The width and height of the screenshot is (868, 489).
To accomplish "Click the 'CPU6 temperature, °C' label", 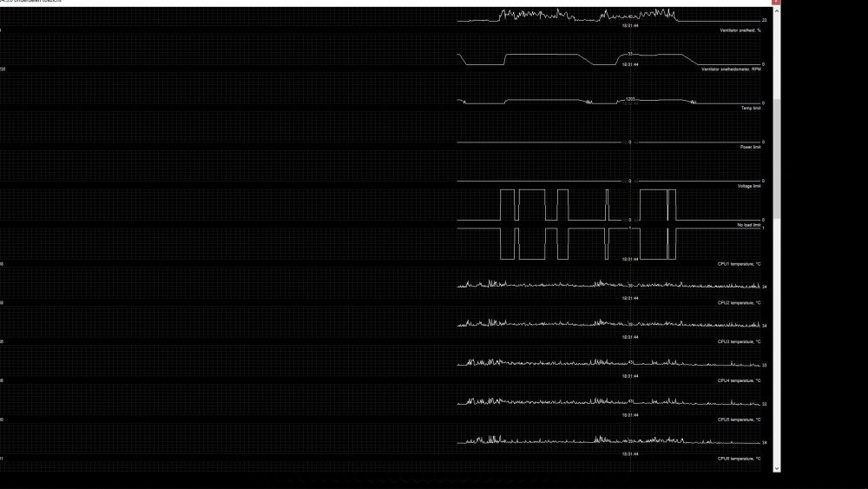I will (739, 459).
